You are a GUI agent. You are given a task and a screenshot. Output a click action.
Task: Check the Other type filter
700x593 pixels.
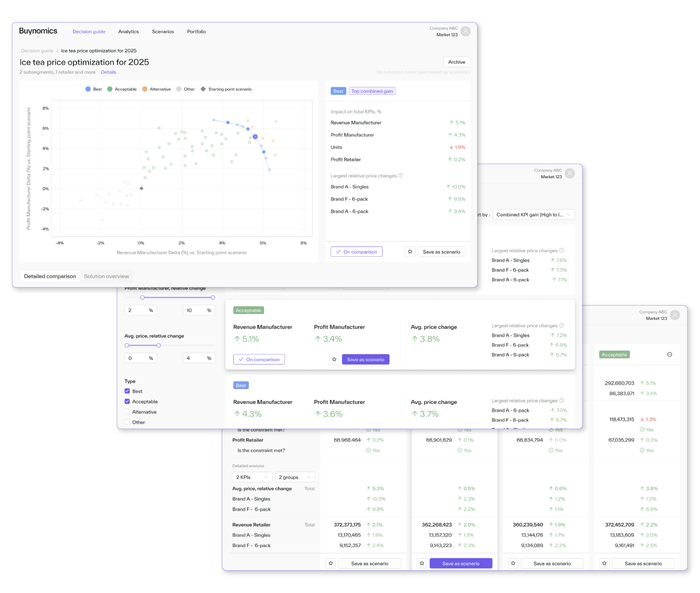(x=127, y=422)
